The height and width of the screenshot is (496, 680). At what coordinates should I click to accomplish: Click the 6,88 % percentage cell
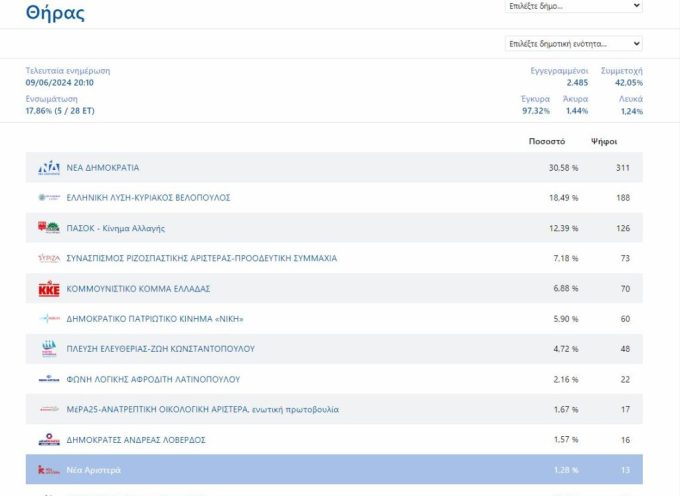click(566, 288)
